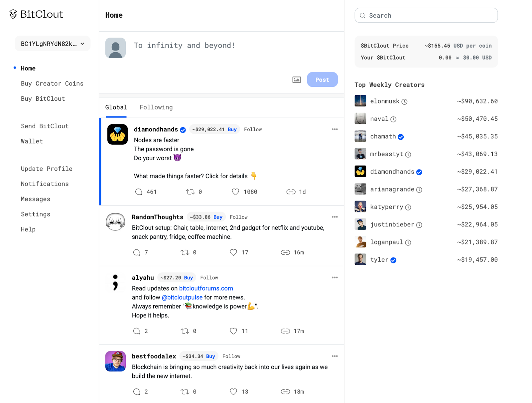Open Buy Creator Coins page

[x=52, y=83]
